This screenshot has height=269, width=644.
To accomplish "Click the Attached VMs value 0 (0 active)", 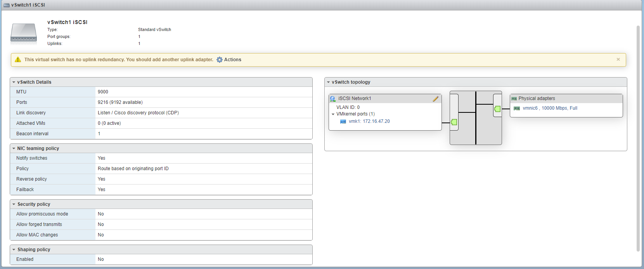I will 109,123.
